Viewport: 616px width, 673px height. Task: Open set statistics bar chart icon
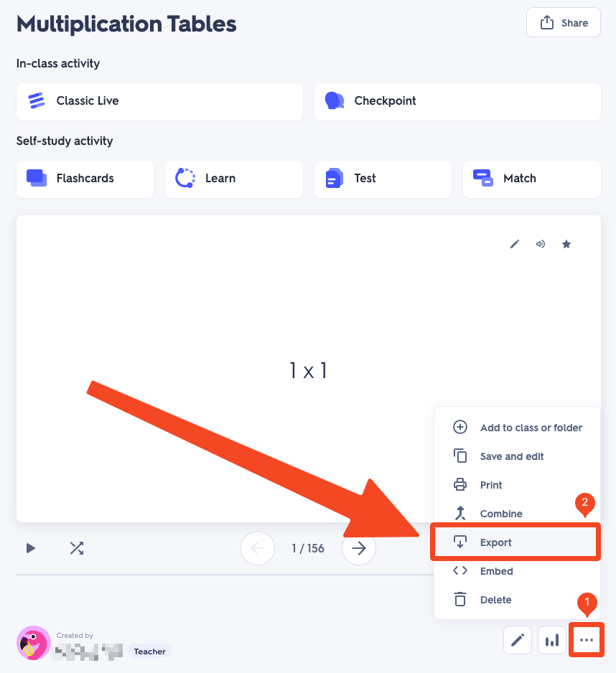pos(552,640)
